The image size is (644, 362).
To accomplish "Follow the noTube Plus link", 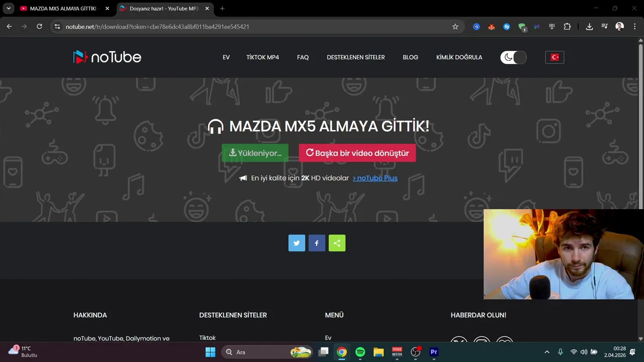I will tap(375, 178).
